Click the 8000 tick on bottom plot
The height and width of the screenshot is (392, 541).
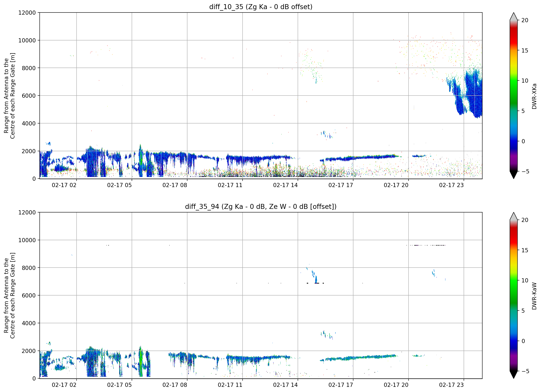point(29,268)
